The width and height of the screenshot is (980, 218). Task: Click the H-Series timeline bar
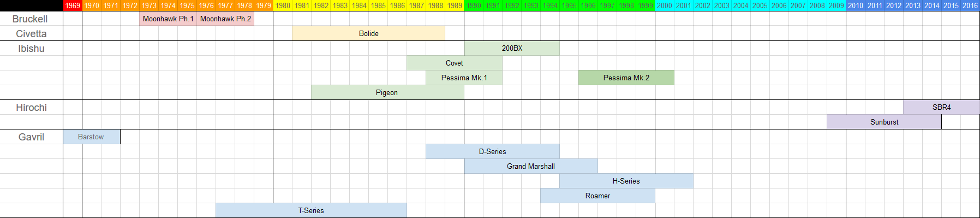click(x=626, y=181)
